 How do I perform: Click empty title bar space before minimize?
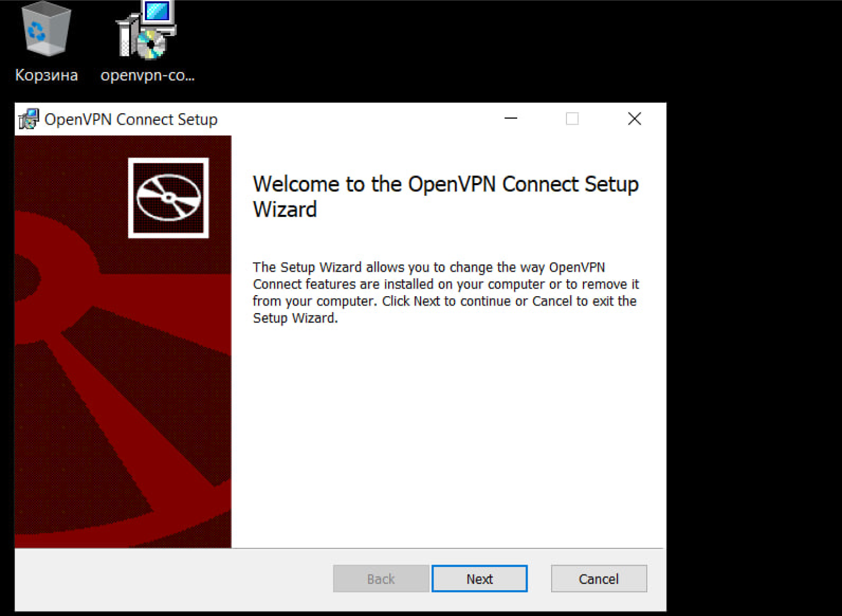pos(355,119)
